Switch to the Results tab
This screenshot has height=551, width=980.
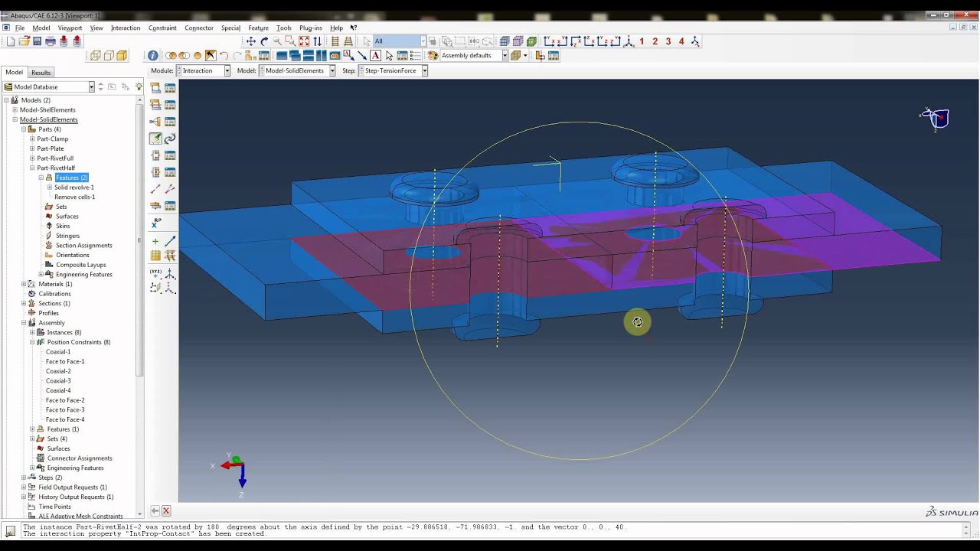(41, 73)
